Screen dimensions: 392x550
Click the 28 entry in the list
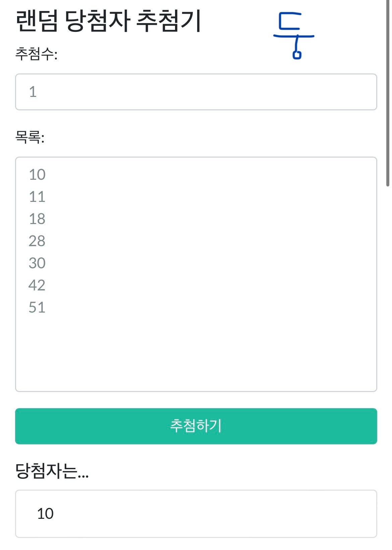point(37,241)
